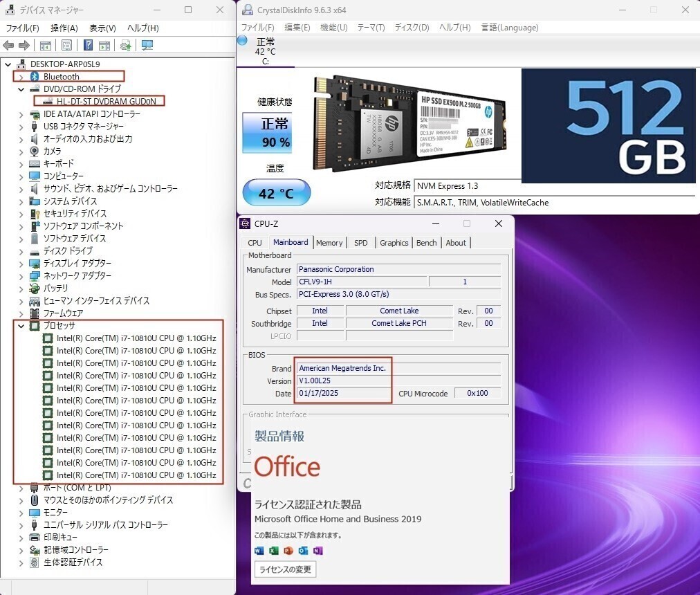Select the IDE ATA/ATAPI コントローラー tree item
Screen dimensions: 700x595
(91, 114)
